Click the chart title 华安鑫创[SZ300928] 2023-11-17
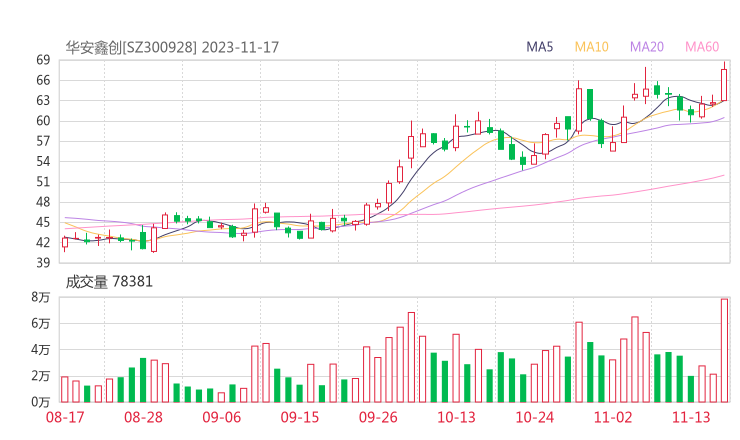Image resolution: width=740 pixels, height=440 pixels. point(172,47)
